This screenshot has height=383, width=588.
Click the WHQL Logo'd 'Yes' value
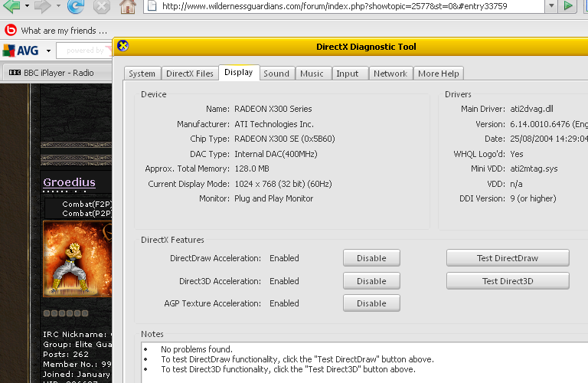[517, 154]
